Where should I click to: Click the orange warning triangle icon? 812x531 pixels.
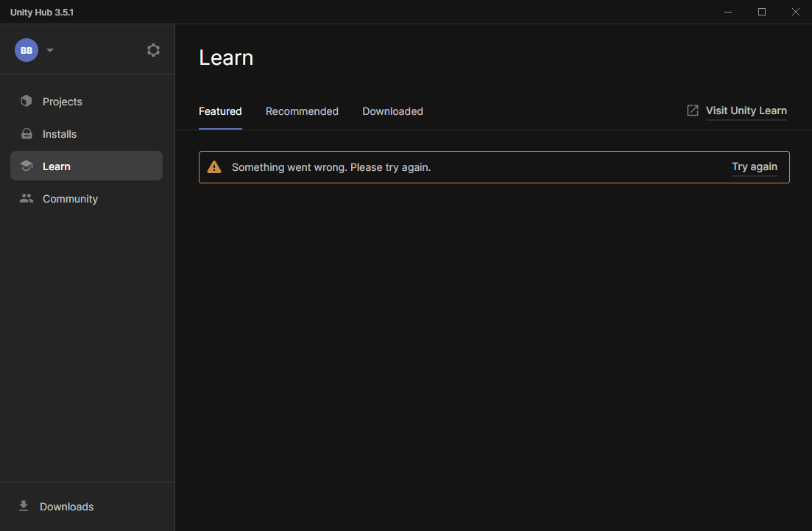214,167
